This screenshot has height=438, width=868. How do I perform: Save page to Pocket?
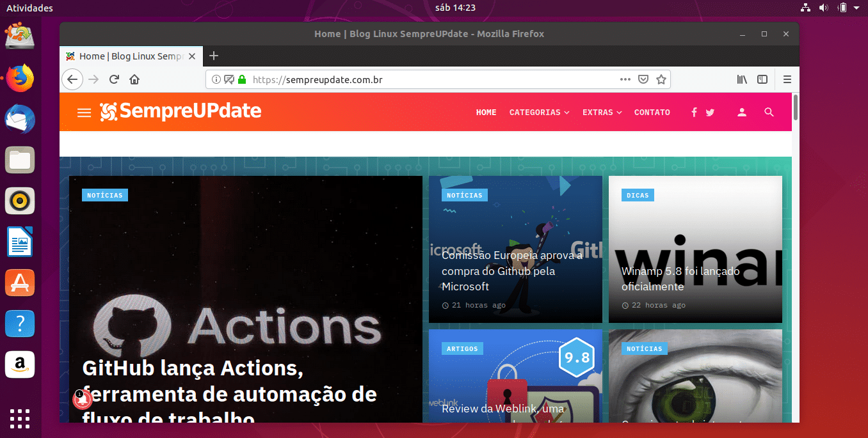(x=643, y=79)
